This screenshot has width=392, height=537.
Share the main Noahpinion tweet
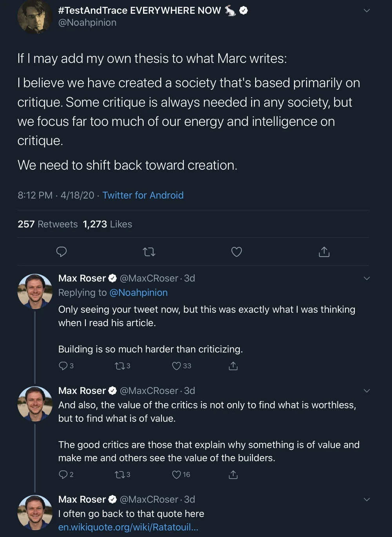pos(324,252)
